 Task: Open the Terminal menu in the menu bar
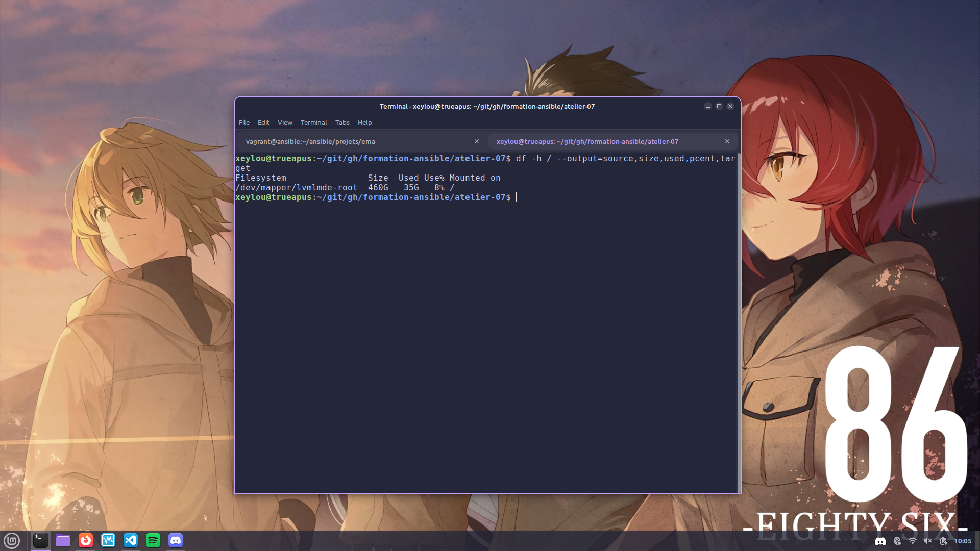click(x=313, y=122)
